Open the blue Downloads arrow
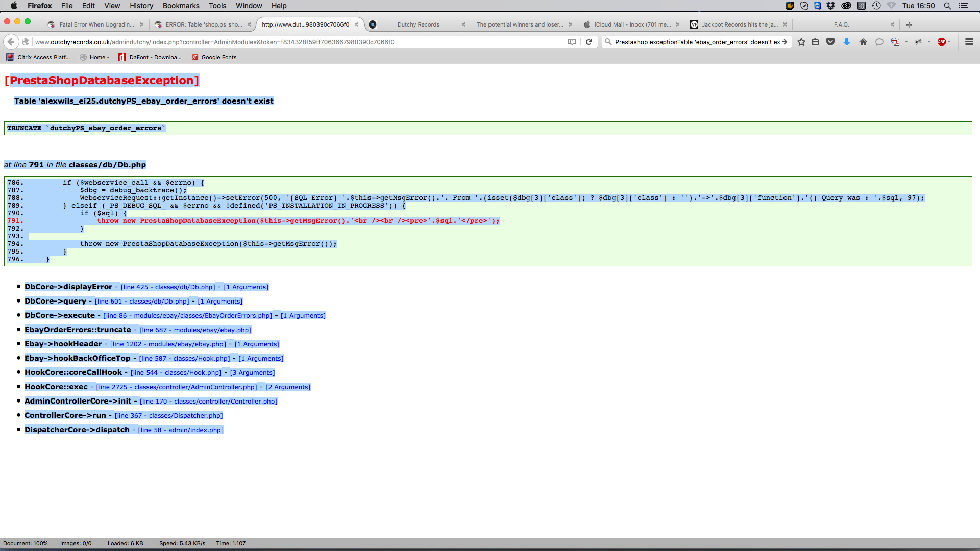 coord(847,42)
